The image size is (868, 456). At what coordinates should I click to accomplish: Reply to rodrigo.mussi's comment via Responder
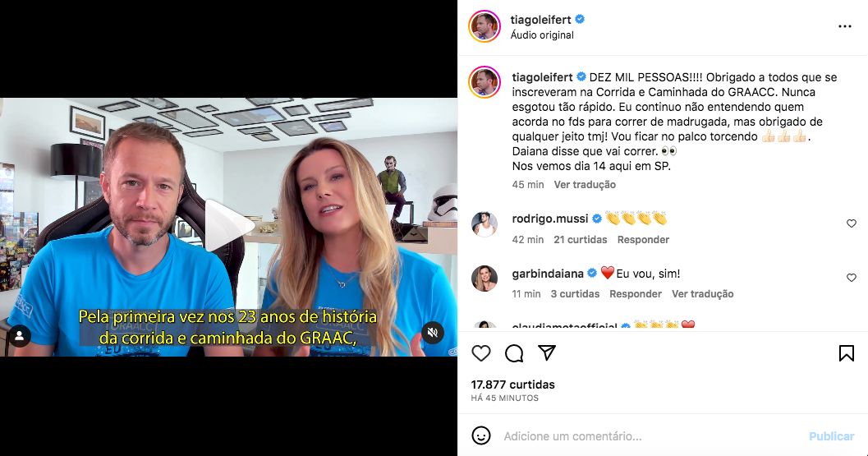coord(643,239)
